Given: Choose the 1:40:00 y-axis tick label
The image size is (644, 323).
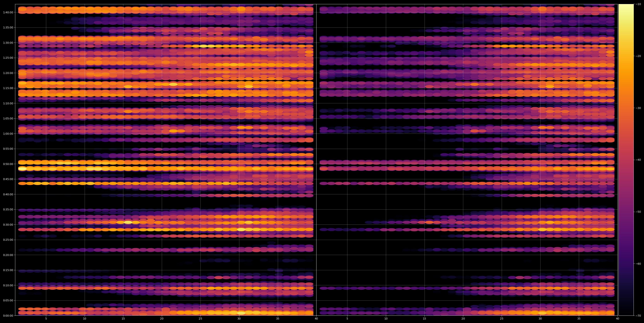Looking at the screenshot, I should (x=8, y=13).
